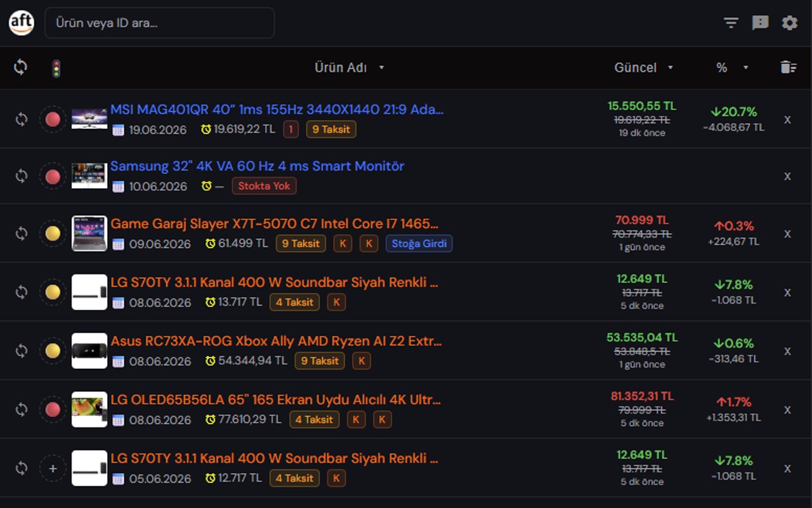The height and width of the screenshot is (508, 812).
Task: Remove the Asus ROG Xbox Ally row with X
Action: [787, 351]
